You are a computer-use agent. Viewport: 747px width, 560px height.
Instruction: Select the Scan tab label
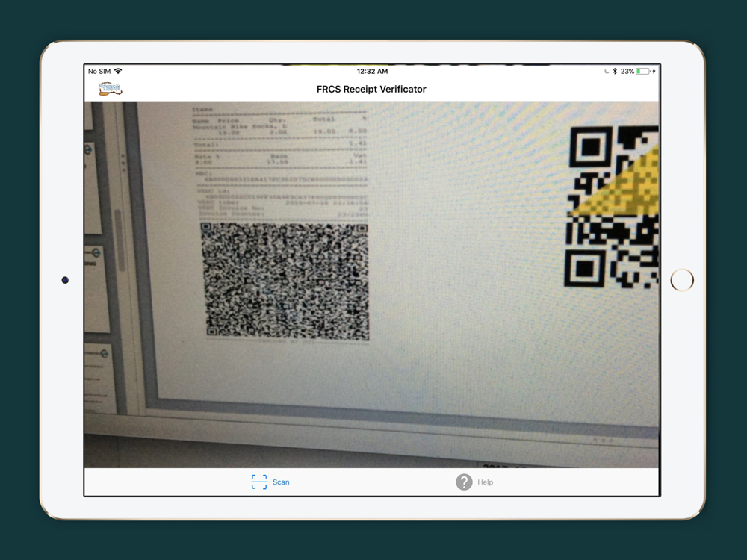point(281,482)
